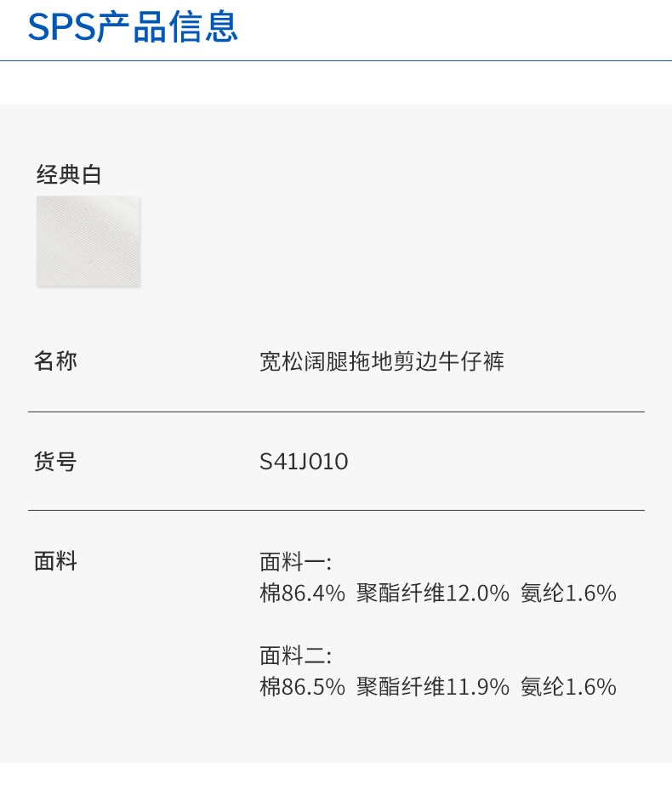The height and width of the screenshot is (795, 672).
Task: Select 聚酯纤维12.0% text
Action: [x=433, y=593]
